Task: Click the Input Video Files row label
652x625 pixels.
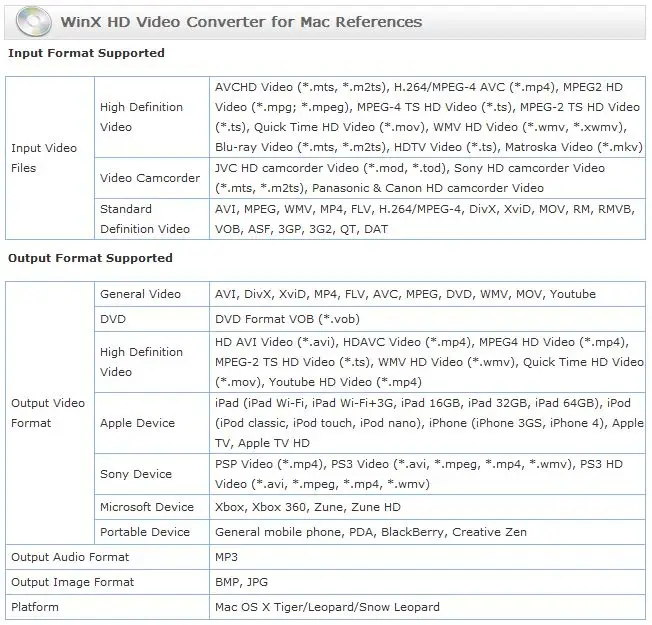Action: (44, 158)
